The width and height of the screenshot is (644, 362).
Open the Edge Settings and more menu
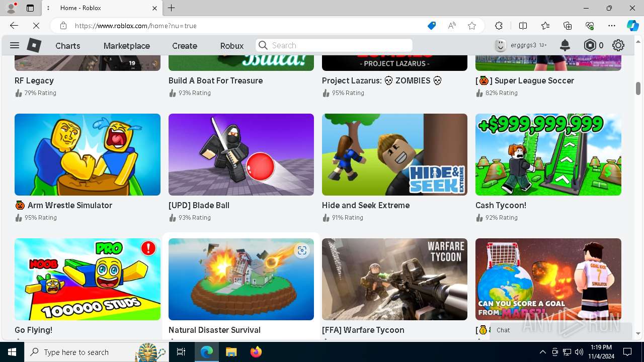[612, 26]
